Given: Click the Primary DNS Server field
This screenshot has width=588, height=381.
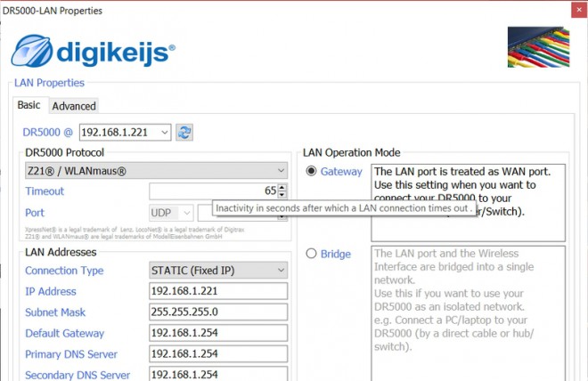Looking at the screenshot, I should 218,353.
